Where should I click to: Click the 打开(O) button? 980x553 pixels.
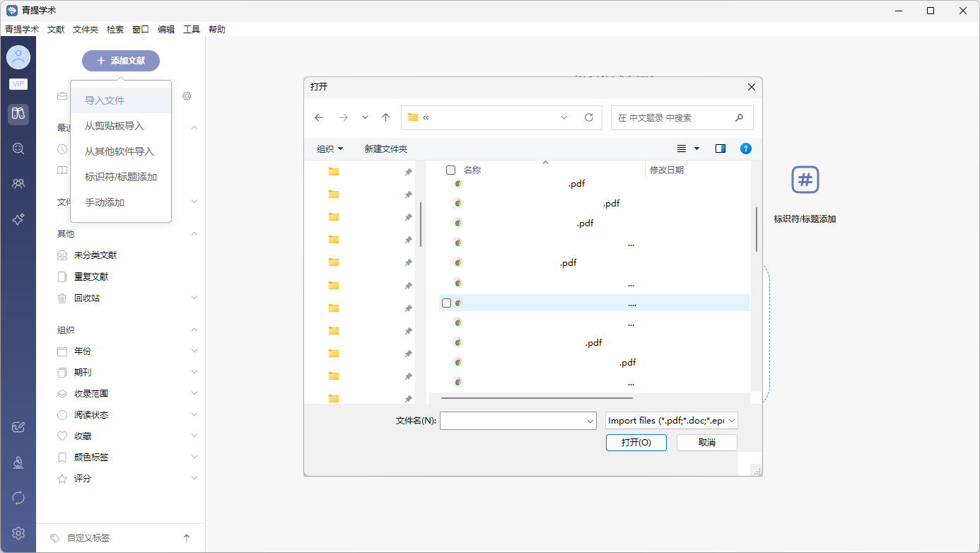coord(636,443)
